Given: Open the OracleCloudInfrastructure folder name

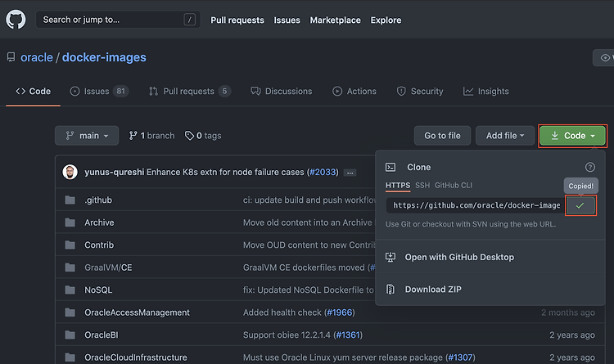Looking at the screenshot, I should (136, 357).
